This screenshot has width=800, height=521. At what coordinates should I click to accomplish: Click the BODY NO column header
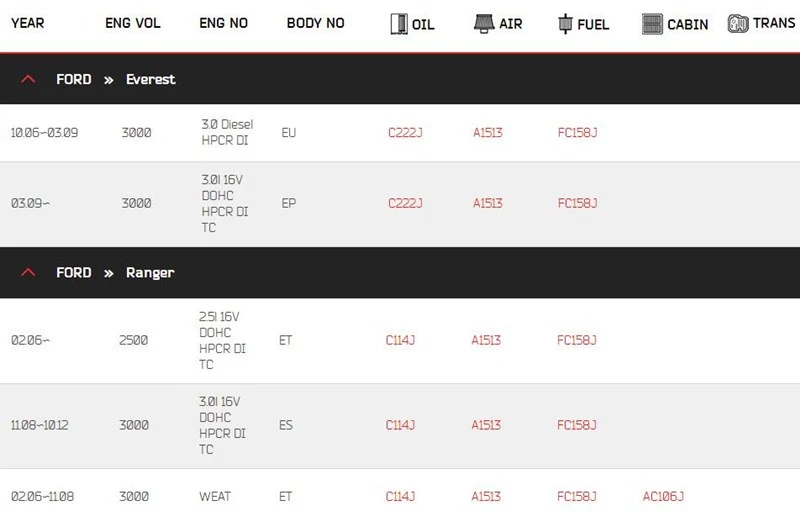pos(315,23)
